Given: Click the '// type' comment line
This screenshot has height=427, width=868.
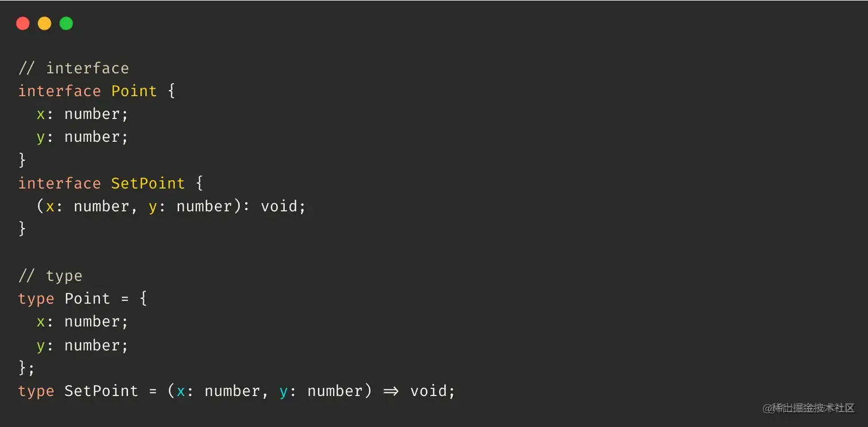Looking at the screenshot, I should pos(51,276).
